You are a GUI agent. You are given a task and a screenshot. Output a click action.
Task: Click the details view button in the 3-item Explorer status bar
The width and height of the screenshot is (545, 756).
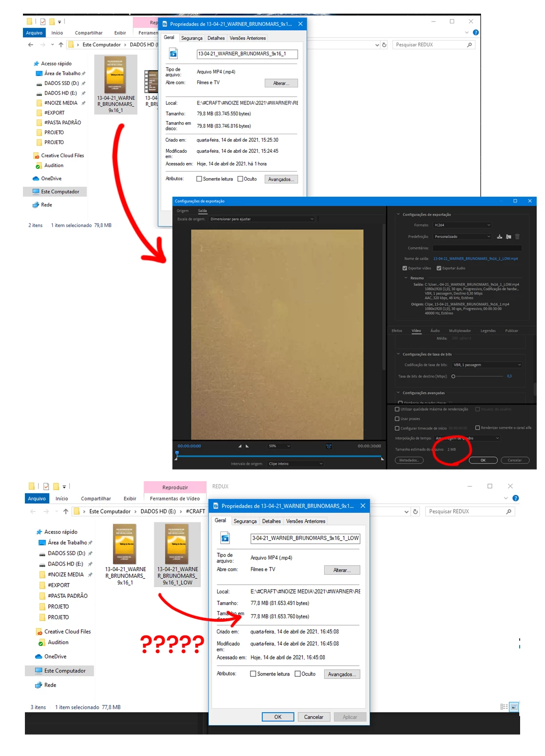[504, 707]
